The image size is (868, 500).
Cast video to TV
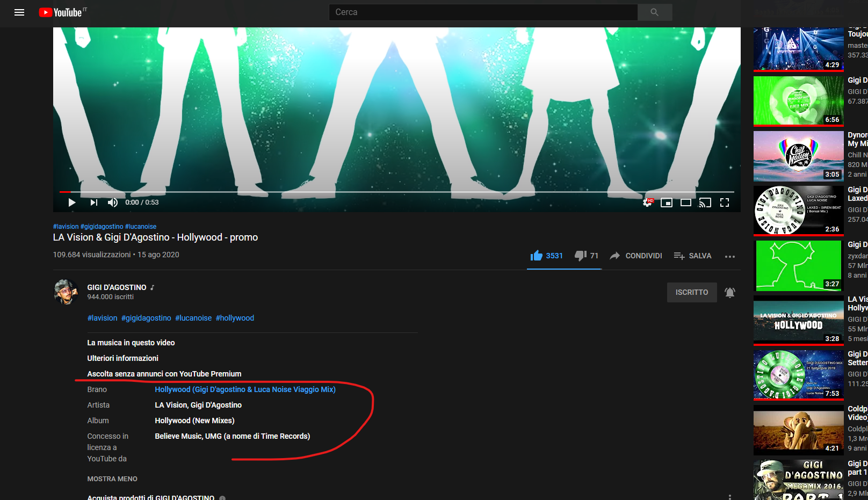(705, 202)
